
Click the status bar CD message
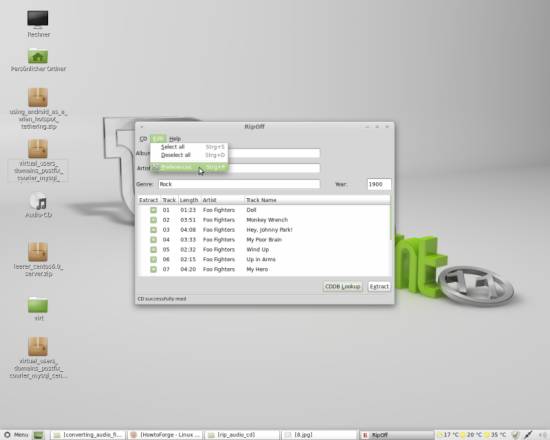click(162, 299)
